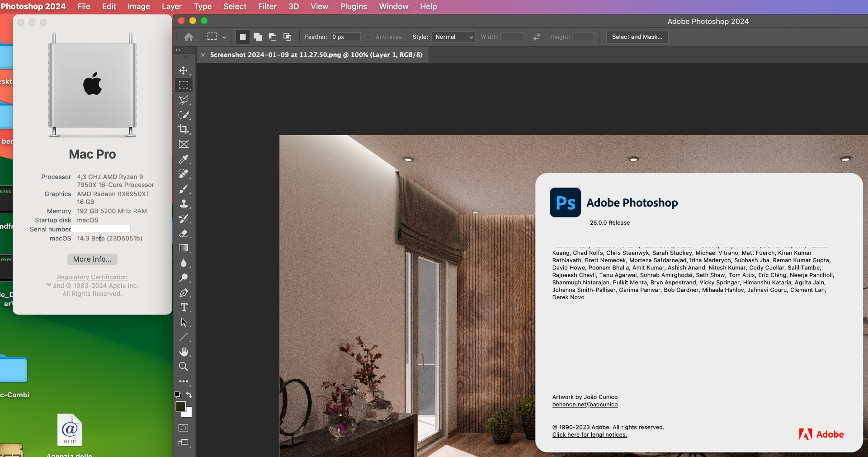Open the Photoshop 2024 application menu

pos(33,6)
